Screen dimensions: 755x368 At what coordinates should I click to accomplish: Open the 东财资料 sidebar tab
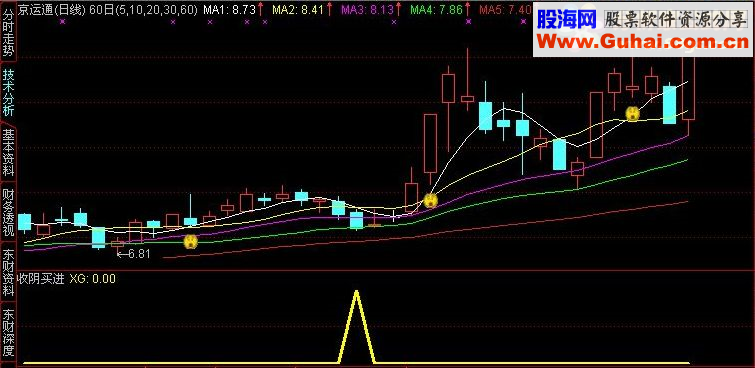click(x=8, y=273)
